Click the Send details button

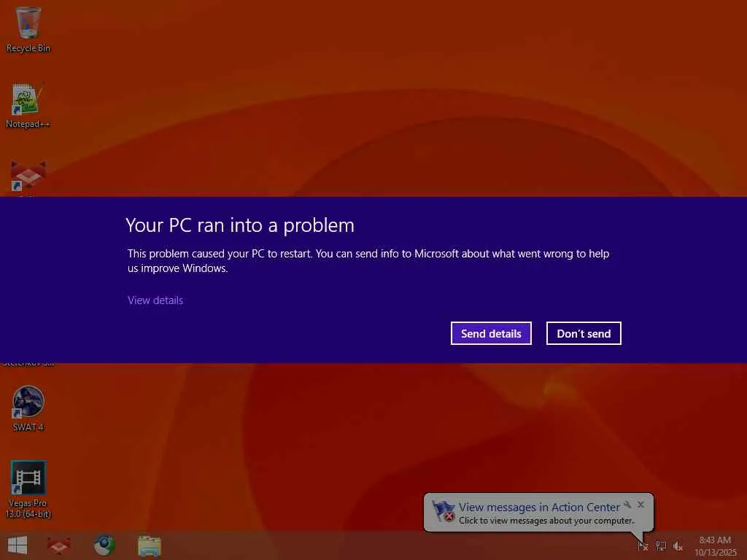click(491, 333)
